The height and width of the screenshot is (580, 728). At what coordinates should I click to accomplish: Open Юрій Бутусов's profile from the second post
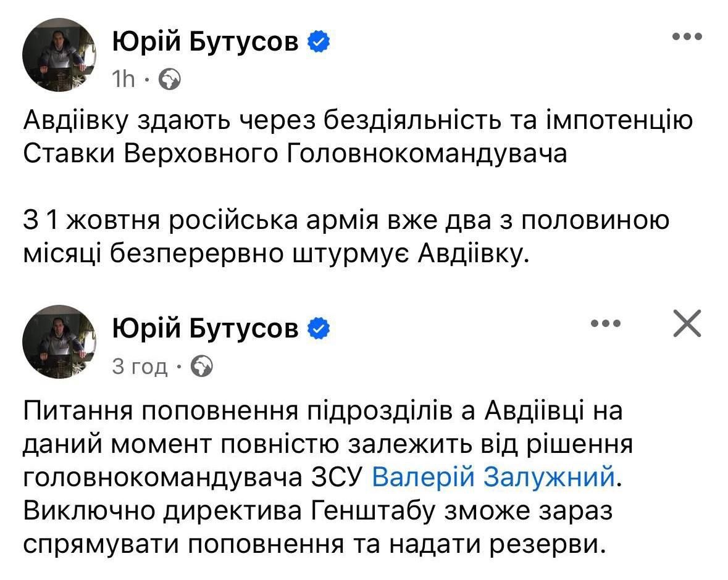coord(206,329)
